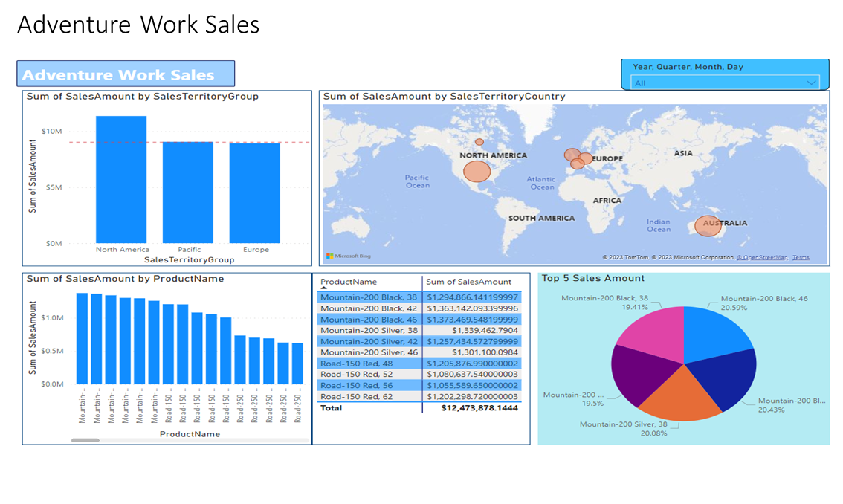This screenshot has height=504, width=843.
Task: Click the Adventure Work Sales title banner
Action: point(126,74)
